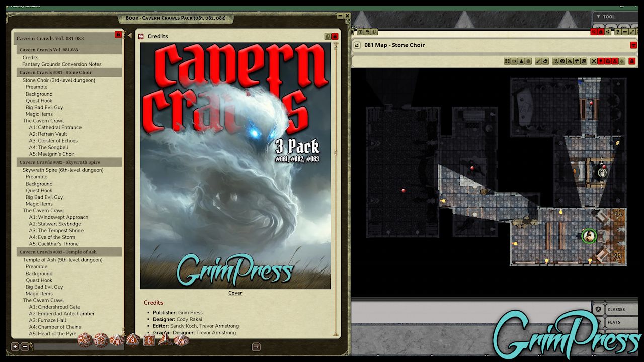Toggle the red lock in Credits page header
Viewport: 644px width, 362px height.
tap(335, 36)
